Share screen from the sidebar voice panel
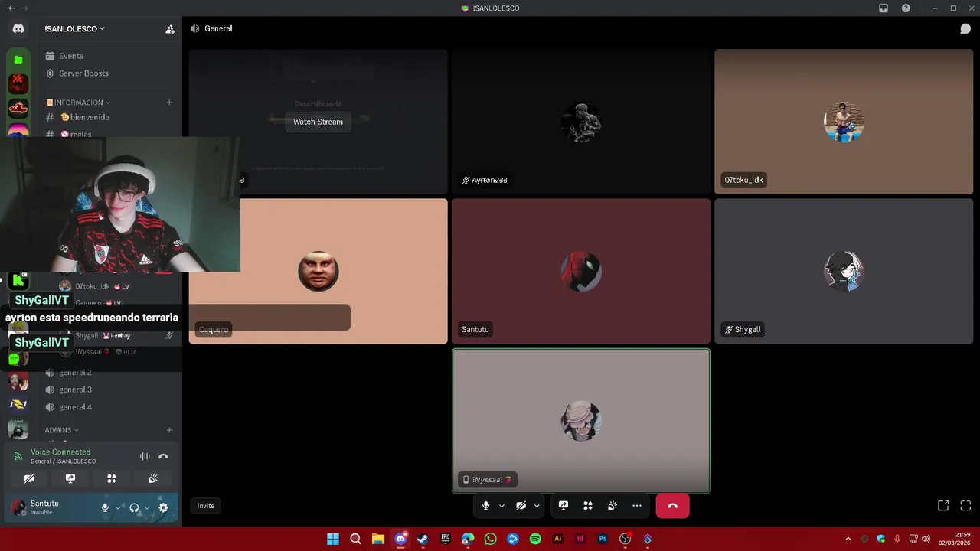Screen dimensions: 980x551 [70, 478]
